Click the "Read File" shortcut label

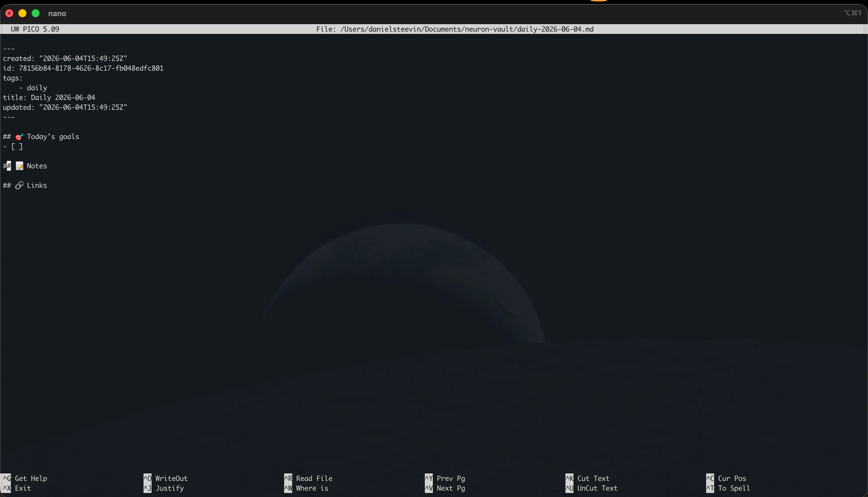pos(314,479)
